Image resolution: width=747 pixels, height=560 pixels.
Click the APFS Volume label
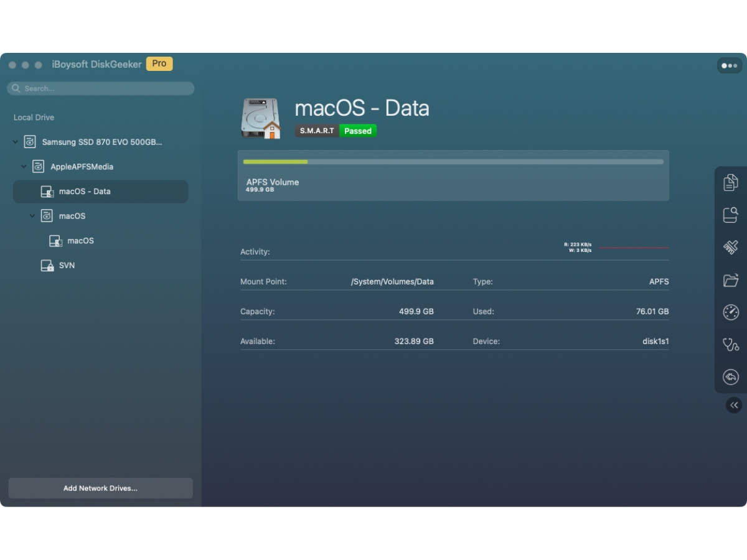click(273, 182)
